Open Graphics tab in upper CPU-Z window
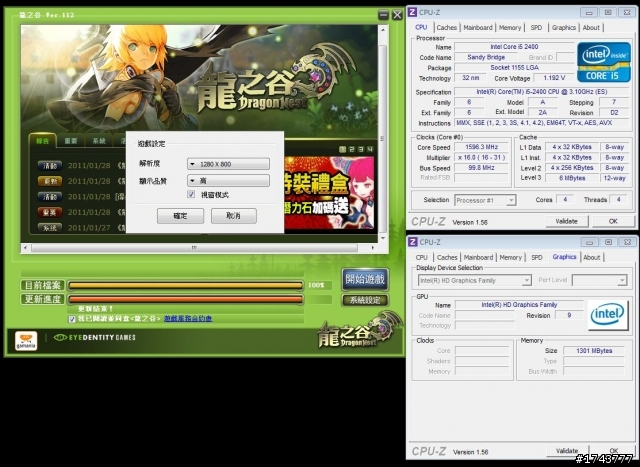640x467 pixels. [x=564, y=28]
